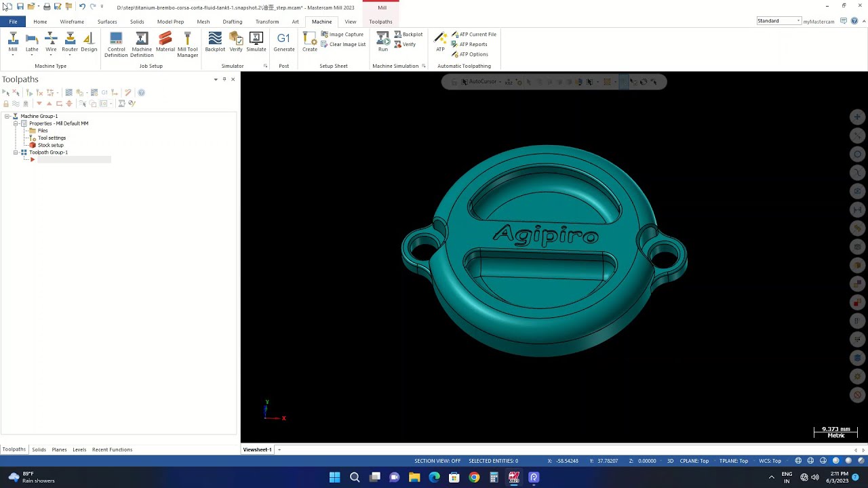Open the Solids ribbon tab
868x488 pixels.
[x=137, y=22]
